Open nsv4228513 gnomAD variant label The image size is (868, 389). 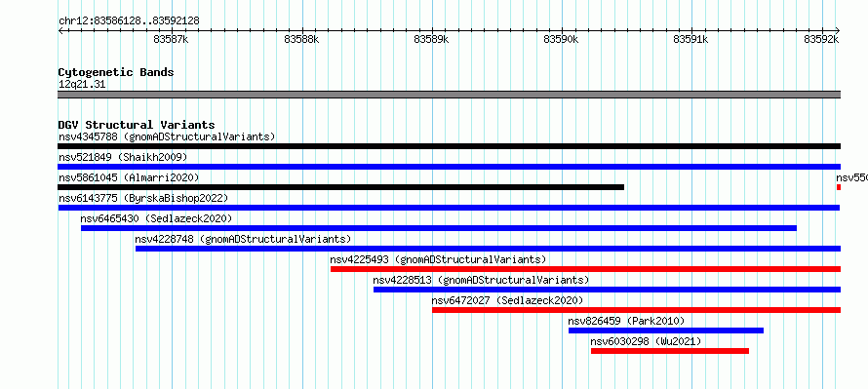tap(481, 280)
